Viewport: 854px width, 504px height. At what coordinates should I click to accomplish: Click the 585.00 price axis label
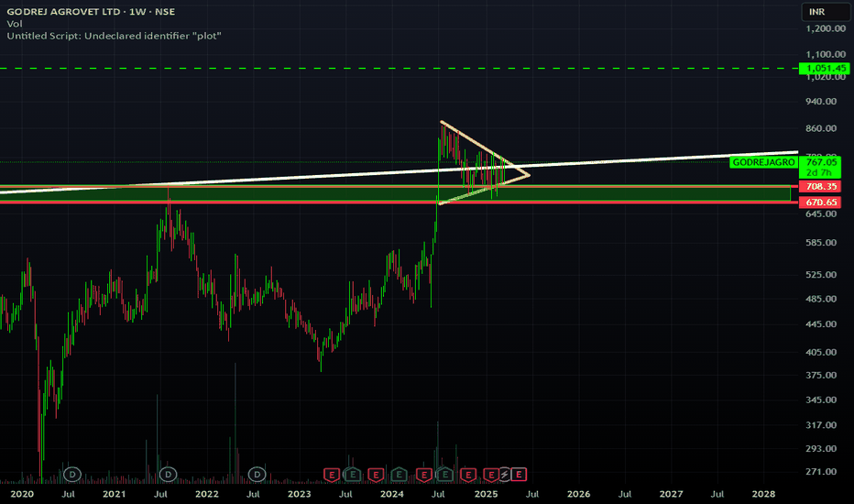tap(821, 243)
